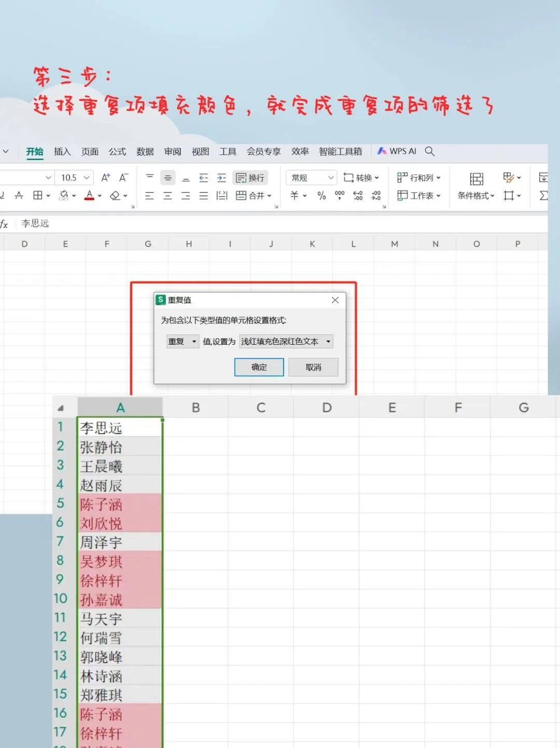Apply strikethrough formatting icon
Image resolution: width=560 pixels, height=748 pixels.
pos(19,195)
